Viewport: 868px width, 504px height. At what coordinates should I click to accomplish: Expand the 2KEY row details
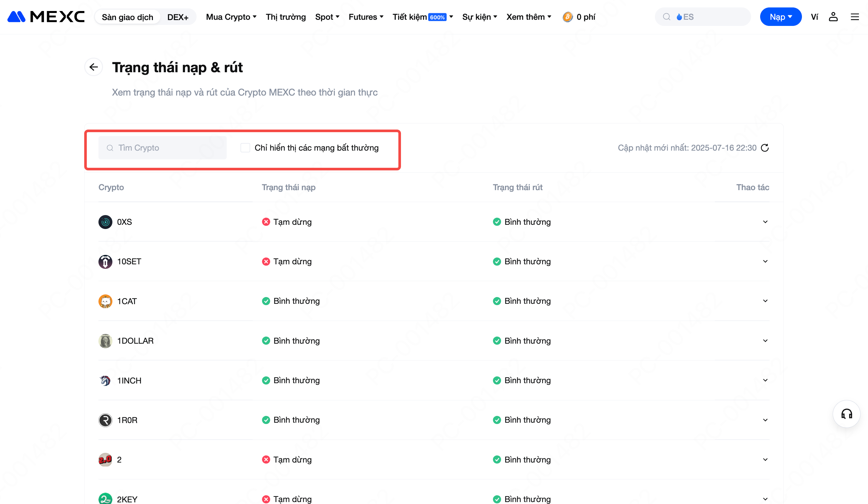(x=765, y=499)
